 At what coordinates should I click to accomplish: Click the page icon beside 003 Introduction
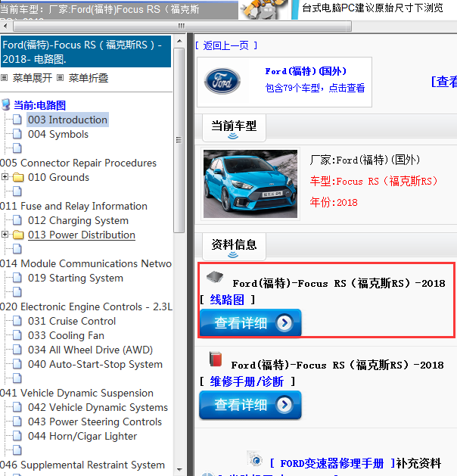(x=17, y=120)
